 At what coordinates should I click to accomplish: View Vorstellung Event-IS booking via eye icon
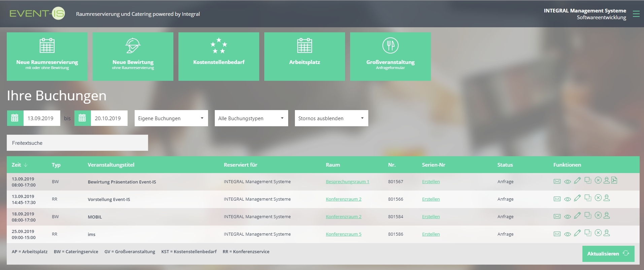(x=568, y=199)
